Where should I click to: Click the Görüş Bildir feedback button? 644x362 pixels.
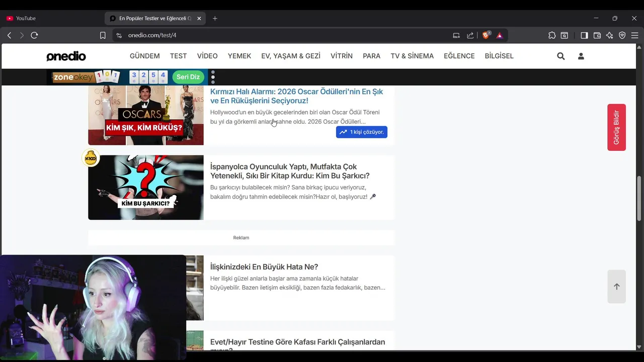tap(616, 127)
